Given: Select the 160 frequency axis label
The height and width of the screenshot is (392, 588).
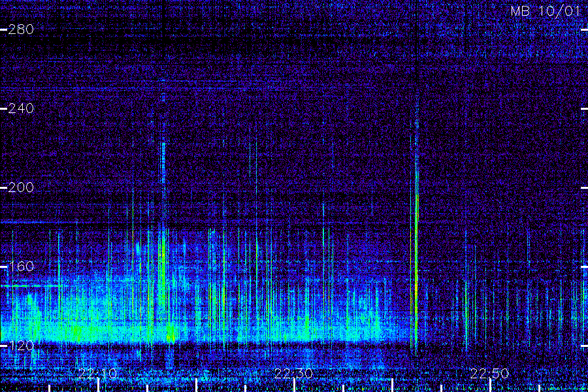Looking at the screenshot, I should (21, 267).
